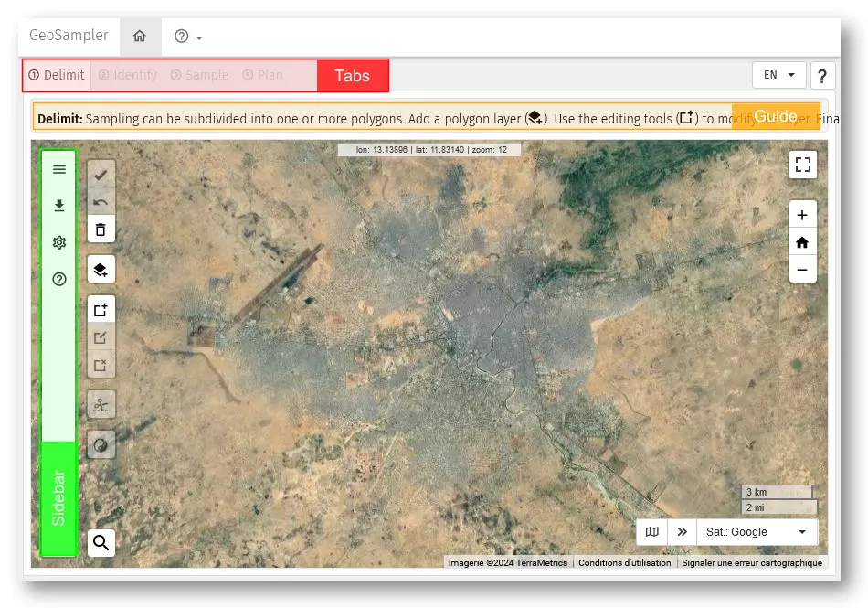Expand the help dropdown in navbar
868x608 pixels.
click(x=188, y=37)
